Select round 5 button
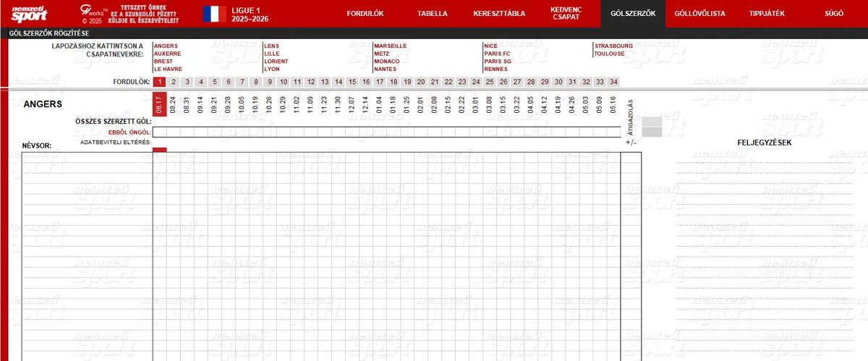Viewport: 868px width, 361px height. (214, 82)
